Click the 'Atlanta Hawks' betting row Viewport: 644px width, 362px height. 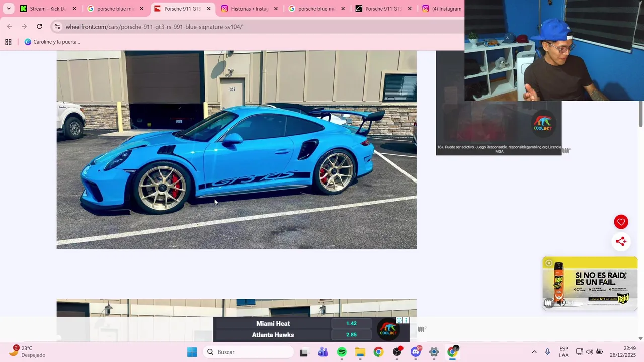click(x=273, y=335)
